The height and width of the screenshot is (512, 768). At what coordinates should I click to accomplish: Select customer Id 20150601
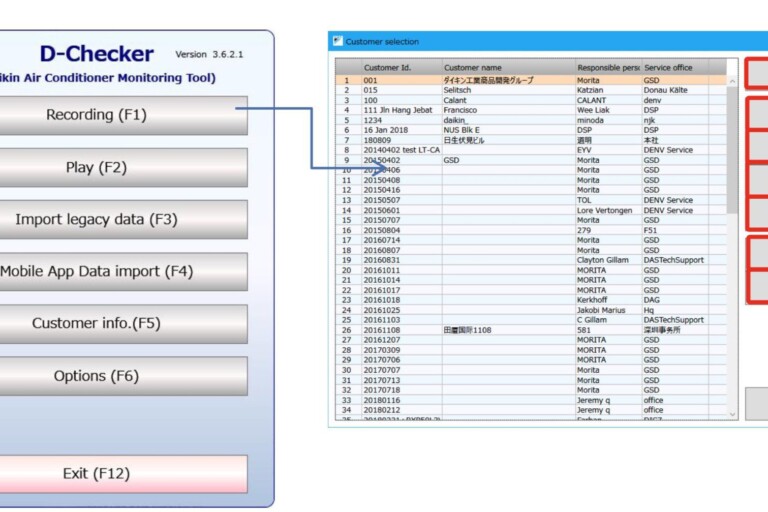pyautogui.click(x=531, y=210)
